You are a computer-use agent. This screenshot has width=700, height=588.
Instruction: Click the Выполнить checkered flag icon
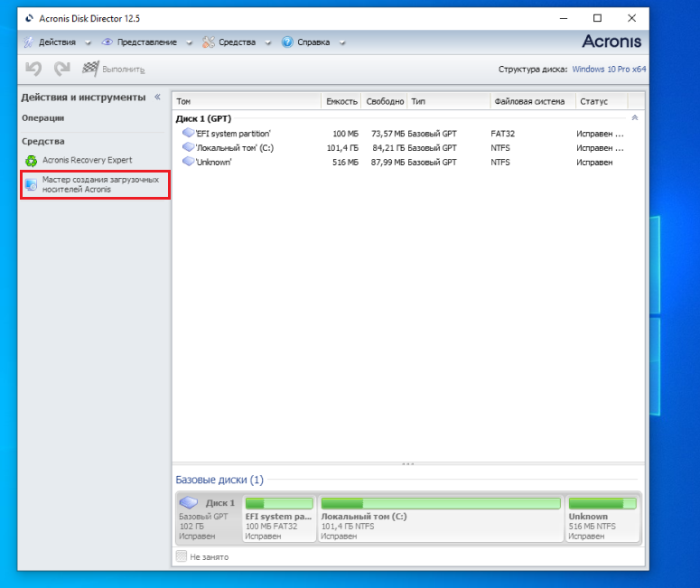coord(90,69)
